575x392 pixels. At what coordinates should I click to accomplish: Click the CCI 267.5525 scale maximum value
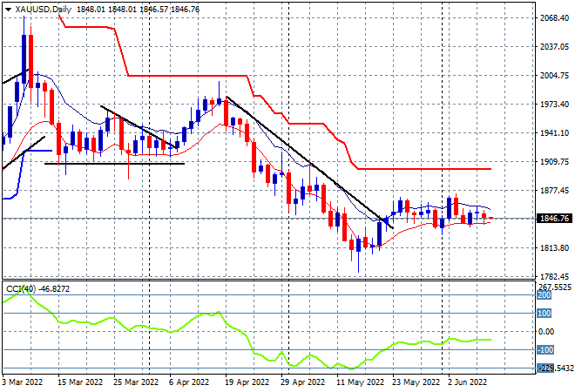tap(555, 287)
